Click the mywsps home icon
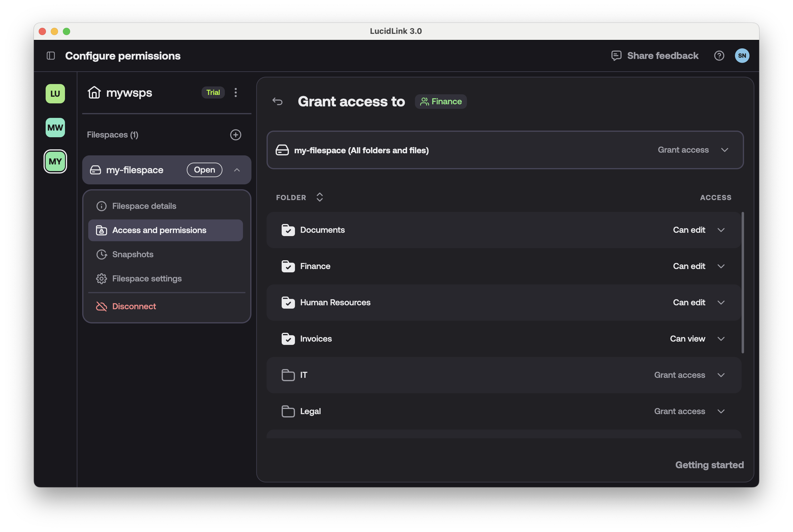Image resolution: width=793 pixels, height=532 pixels. click(x=94, y=92)
